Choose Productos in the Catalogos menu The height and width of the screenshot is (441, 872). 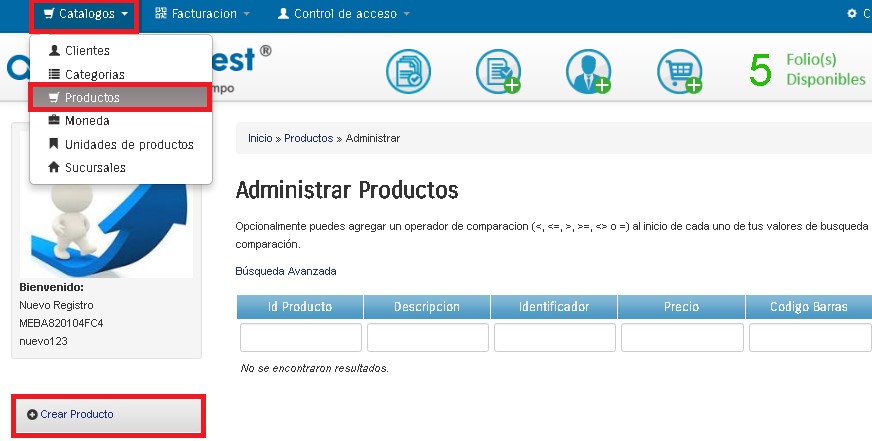(121, 98)
